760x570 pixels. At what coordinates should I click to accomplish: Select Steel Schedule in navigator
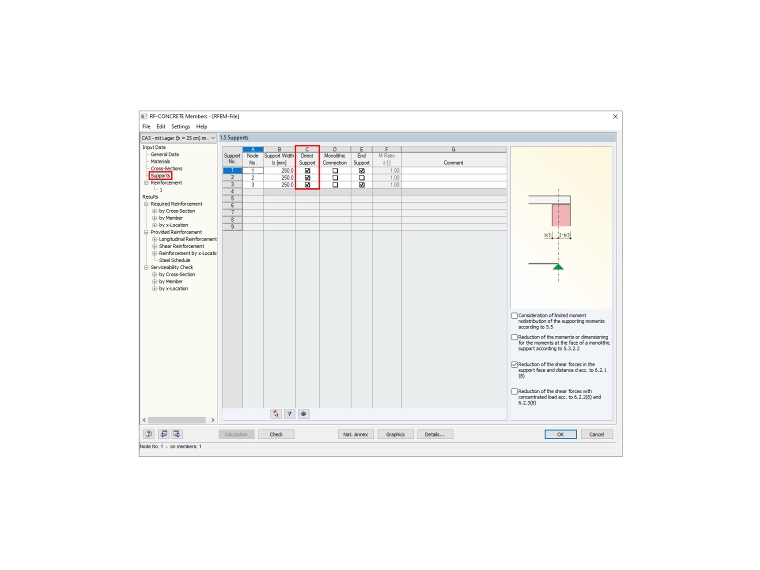pos(174,260)
